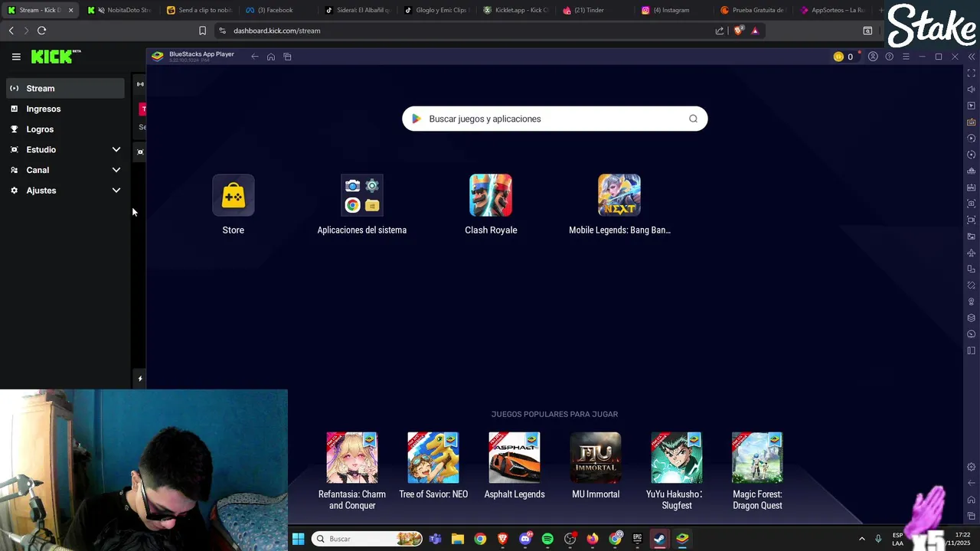The image size is (980, 551).
Task: Open Magic Forest: Dragon Quest game thumbnail
Action: (757, 458)
